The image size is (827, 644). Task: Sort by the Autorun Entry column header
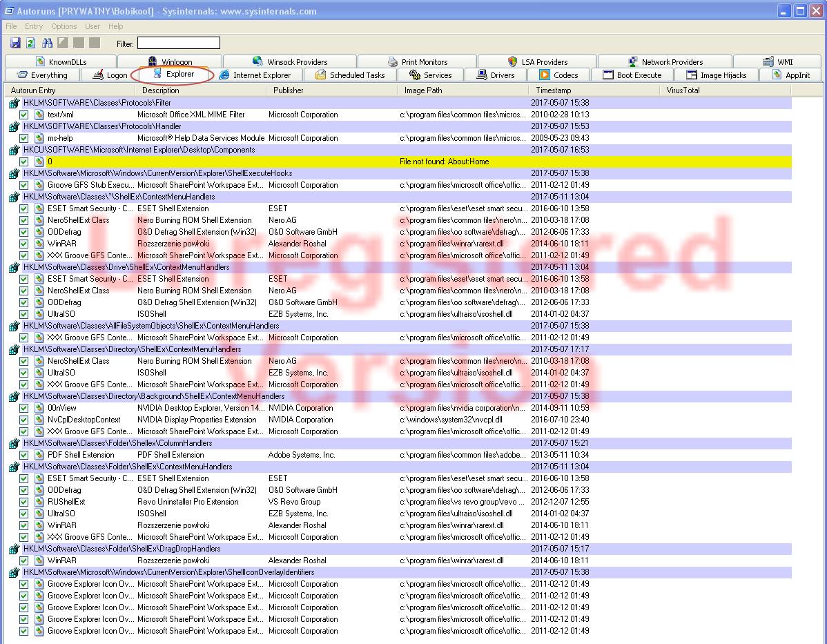[70, 90]
